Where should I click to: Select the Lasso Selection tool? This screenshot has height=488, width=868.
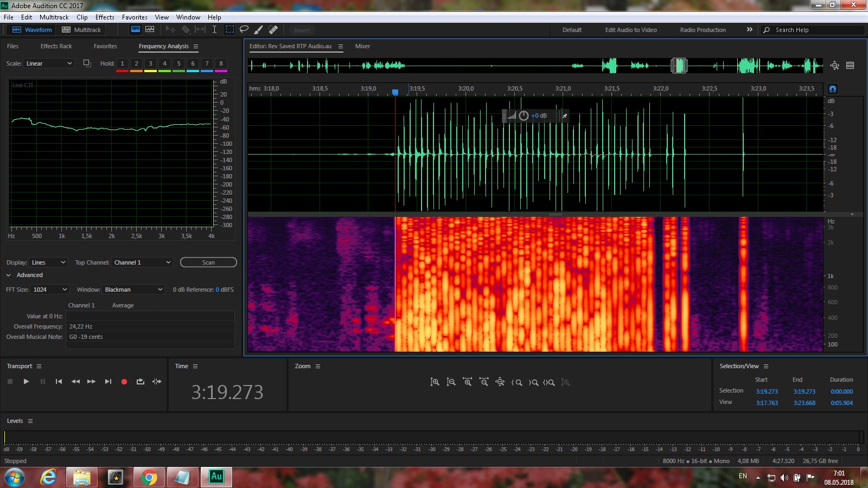click(244, 30)
